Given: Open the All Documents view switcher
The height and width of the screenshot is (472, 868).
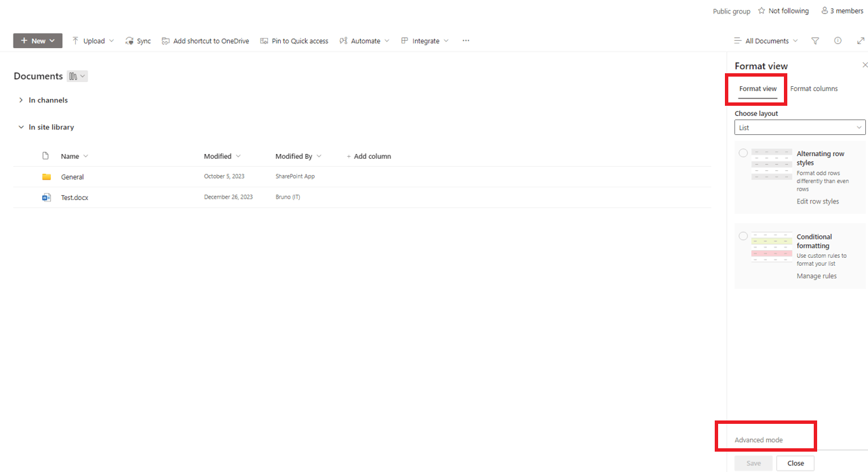Looking at the screenshot, I should click(766, 41).
